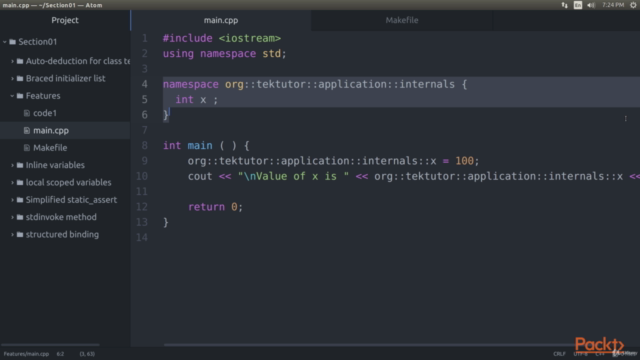Viewport: 640px width, 360px height.
Task: Collapse the Features folder
Action: [x=12, y=96]
